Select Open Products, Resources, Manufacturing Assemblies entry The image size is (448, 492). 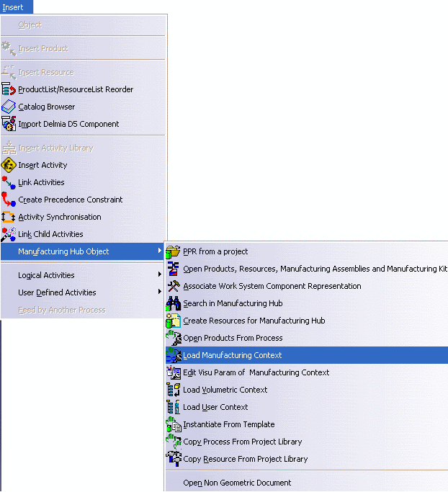pyautogui.click(x=307, y=269)
